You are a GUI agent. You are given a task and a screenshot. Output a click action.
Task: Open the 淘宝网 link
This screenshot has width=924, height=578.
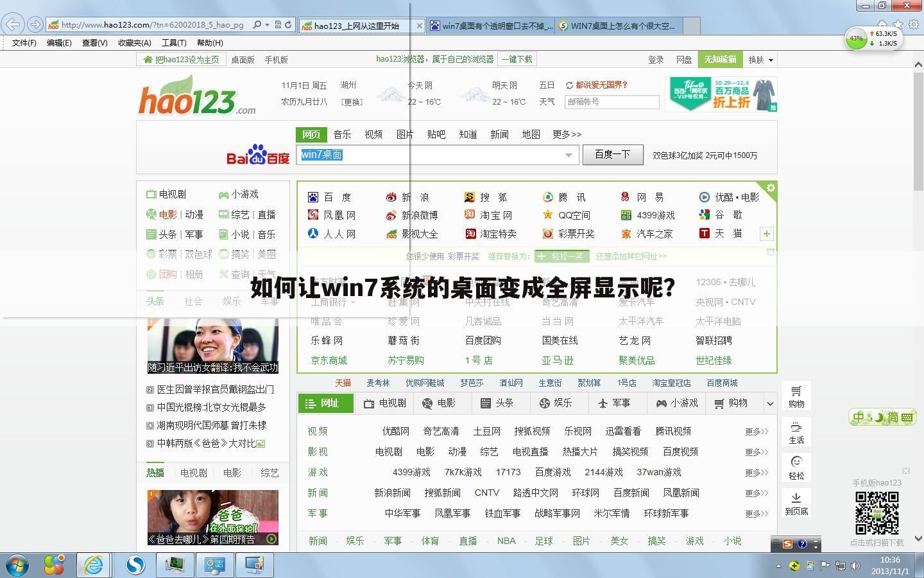click(x=496, y=215)
